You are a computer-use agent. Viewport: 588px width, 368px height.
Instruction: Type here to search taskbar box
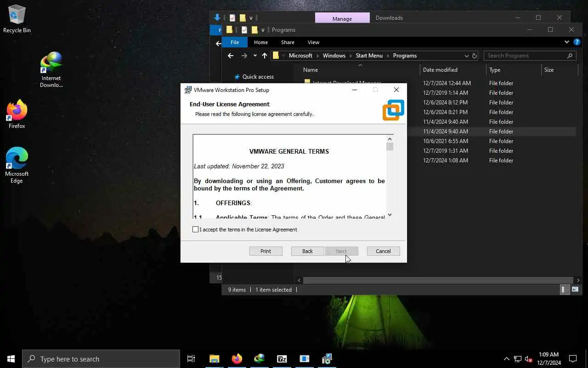click(x=101, y=359)
